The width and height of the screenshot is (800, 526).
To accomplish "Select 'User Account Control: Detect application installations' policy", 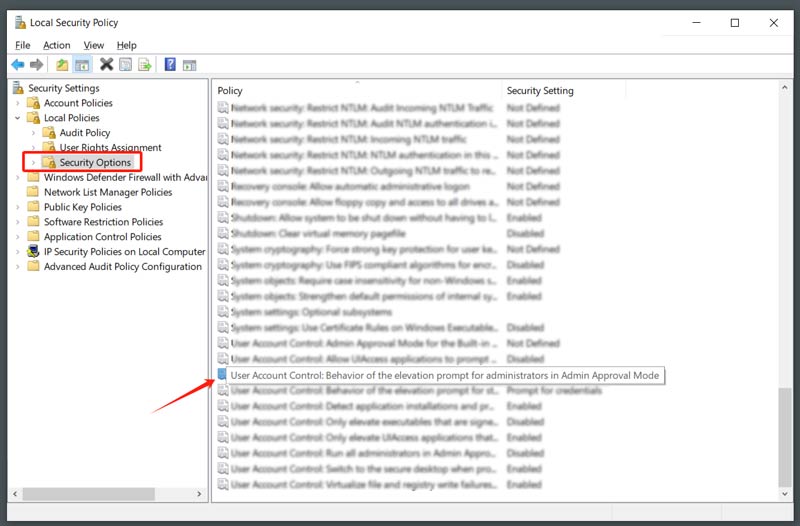I will click(x=362, y=406).
